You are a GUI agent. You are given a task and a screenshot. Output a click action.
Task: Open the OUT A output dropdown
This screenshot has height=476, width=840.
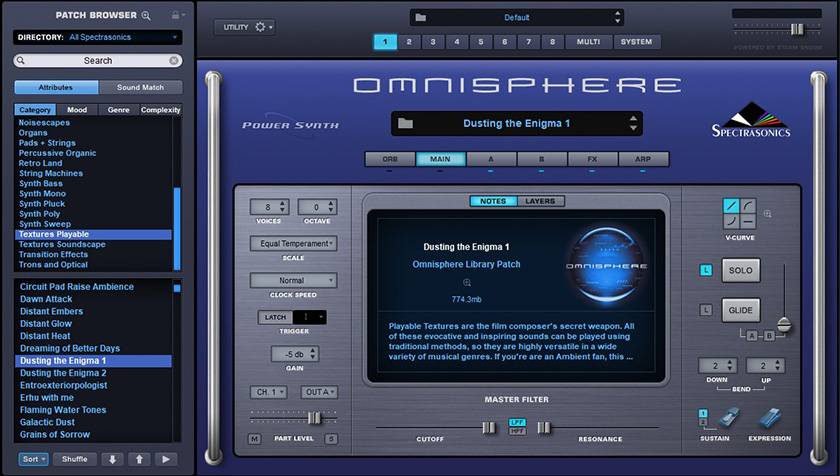319,392
